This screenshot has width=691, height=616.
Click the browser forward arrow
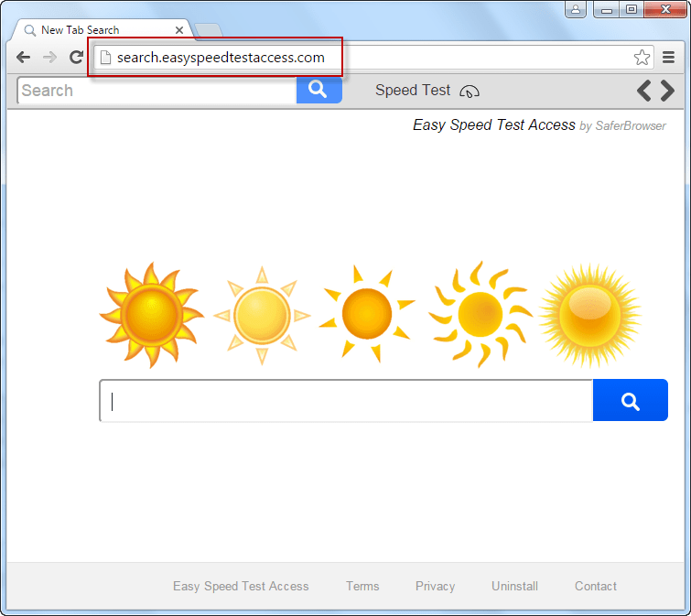(x=49, y=58)
